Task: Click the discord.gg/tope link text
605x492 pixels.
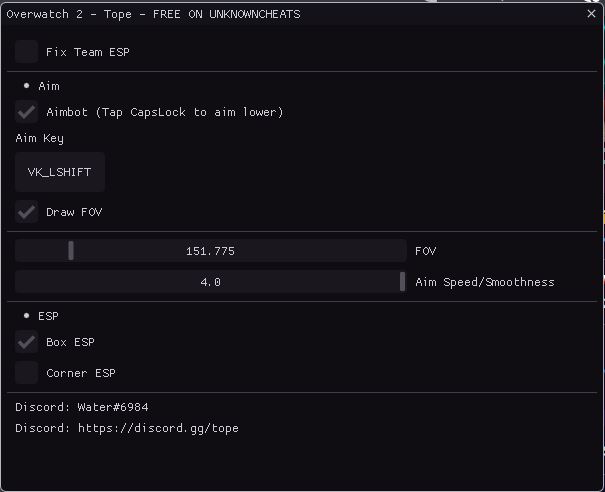Action: [x=158, y=428]
